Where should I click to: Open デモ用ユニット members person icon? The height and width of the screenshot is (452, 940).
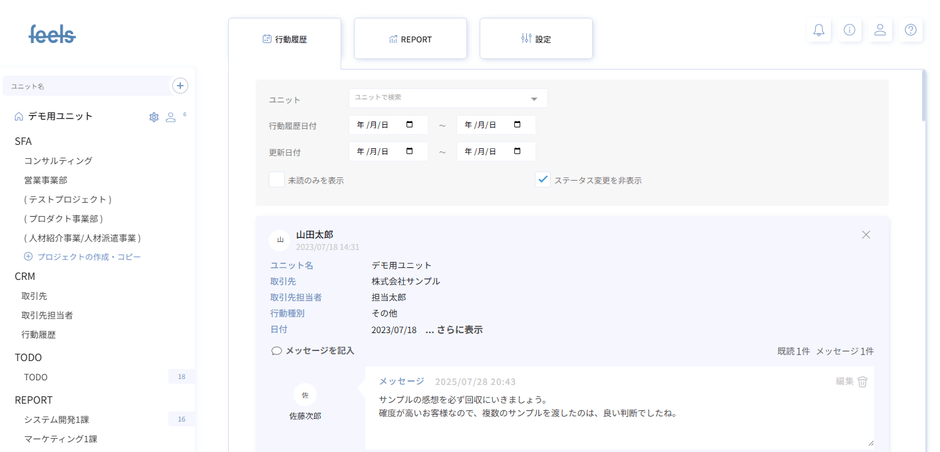click(170, 117)
